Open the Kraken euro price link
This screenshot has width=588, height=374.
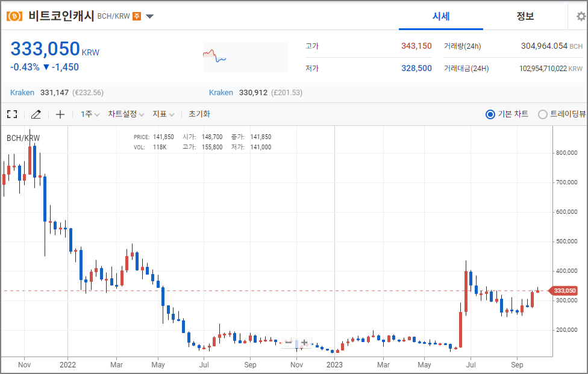pos(22,93)
